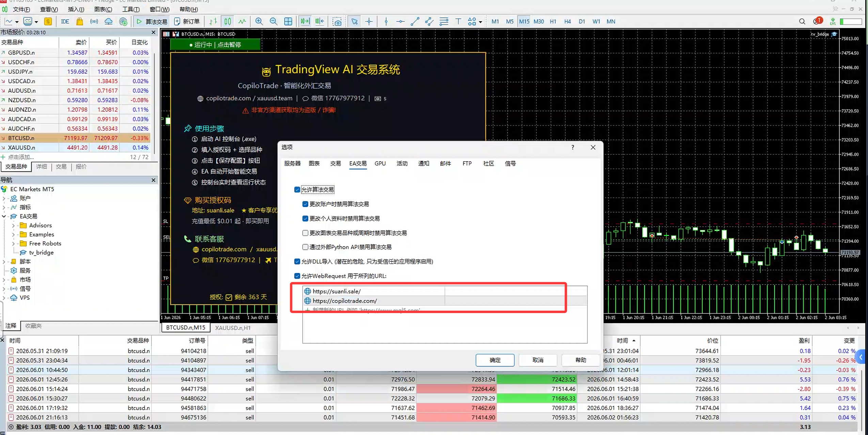Screen dimensions: 868x435
Task: Switch to the GPU tab in options
Action: pos(380,164)
